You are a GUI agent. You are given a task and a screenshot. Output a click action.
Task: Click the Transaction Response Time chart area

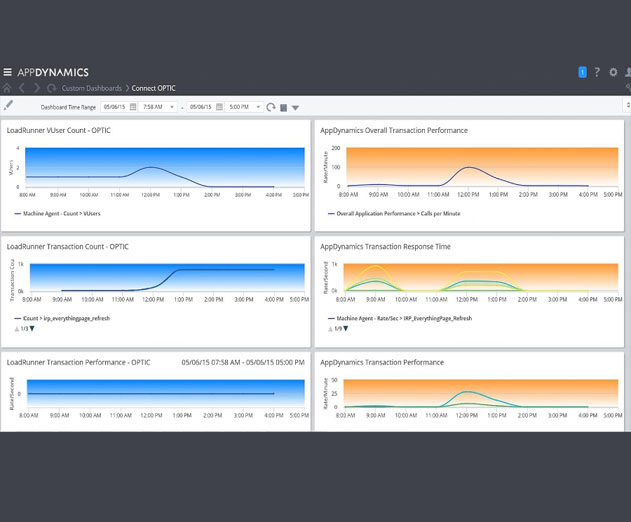[x=480, y=277]
